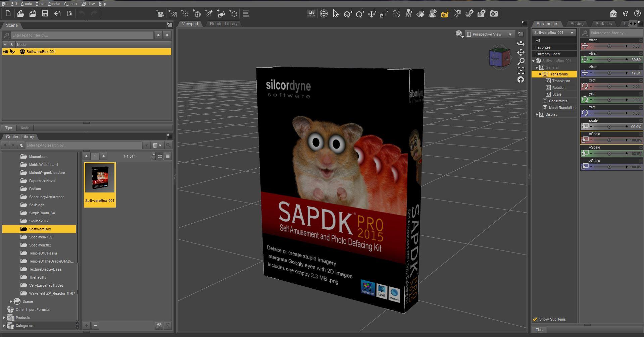Viewport: 644px width, 337px height.
Task: Toggle visibility eye of SoftwareBox-001 node
Action: click(6, 52)
